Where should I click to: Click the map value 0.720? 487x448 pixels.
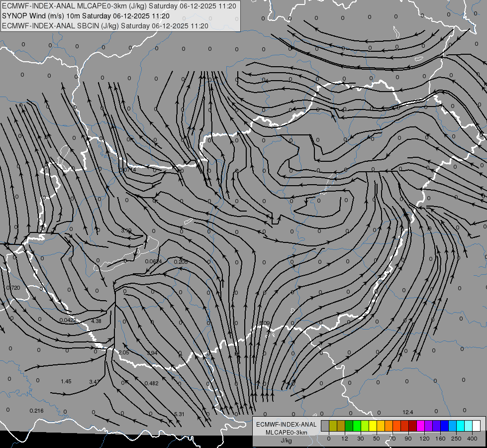click(x=13, y=288)
